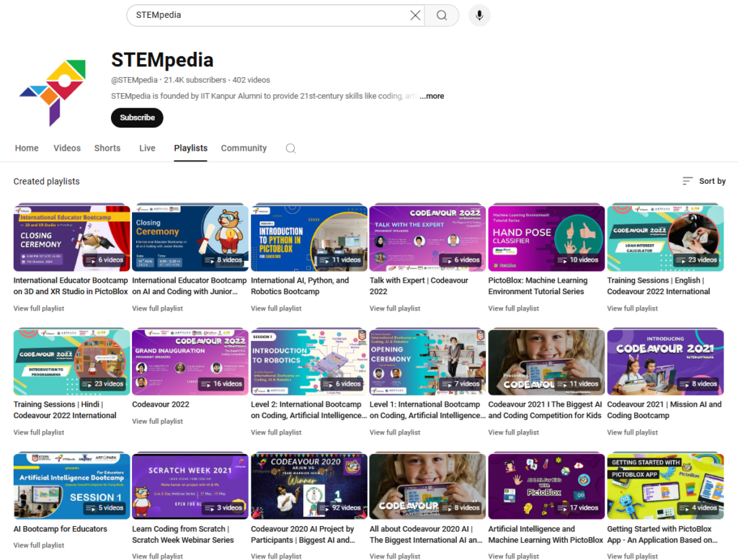Open the 3D and XR Studio Closing Ceremony thumbnail
Image resolution: width=738 pixels, height=560 pixels.
click(x=71, y=238)
